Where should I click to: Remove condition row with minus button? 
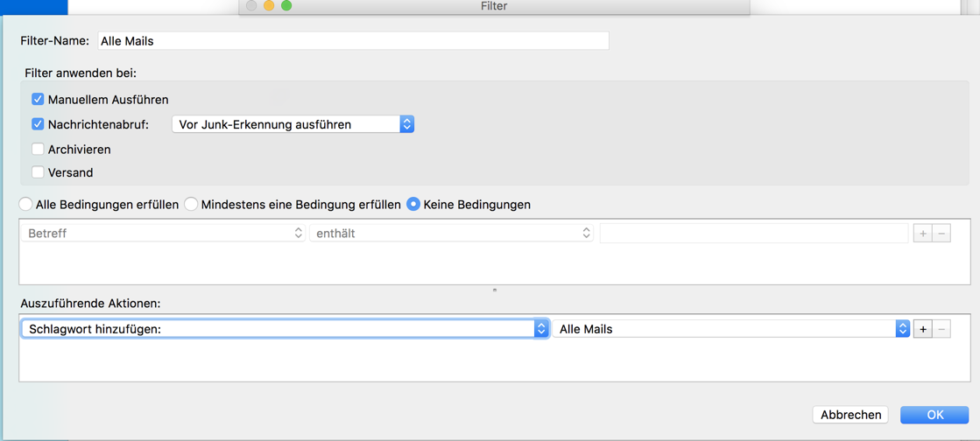click(x=941, y=234)
